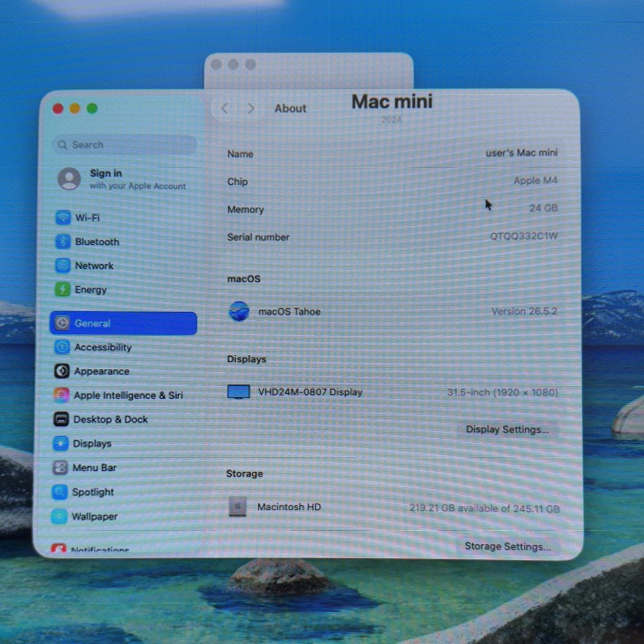Image resolution: width=644 pixels, height=644 pixels.
Task: Select the General gear icon
Action: (62, 323)
